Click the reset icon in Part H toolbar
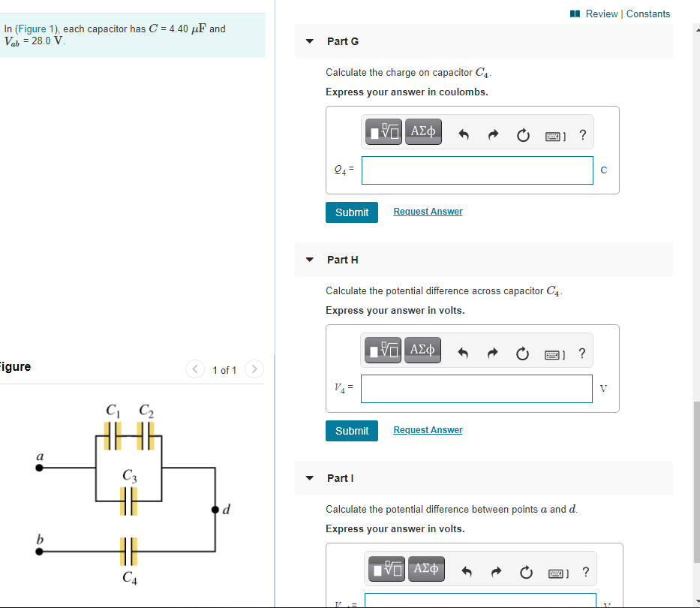Screen dimensions: 700x608 pos(522,350)
